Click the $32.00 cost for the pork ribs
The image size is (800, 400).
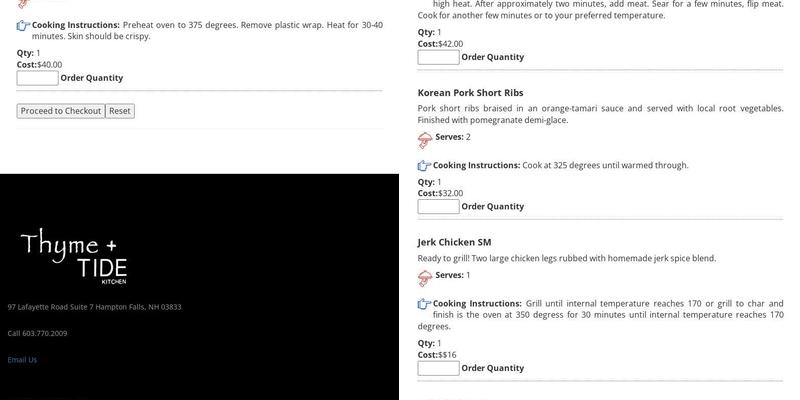click(x=450, y=193)
